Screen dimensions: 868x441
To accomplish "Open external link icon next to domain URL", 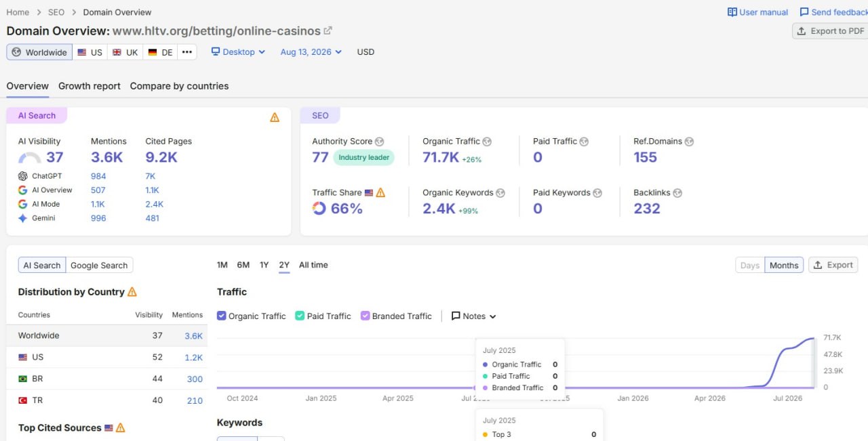I will (x=328, y=30).
